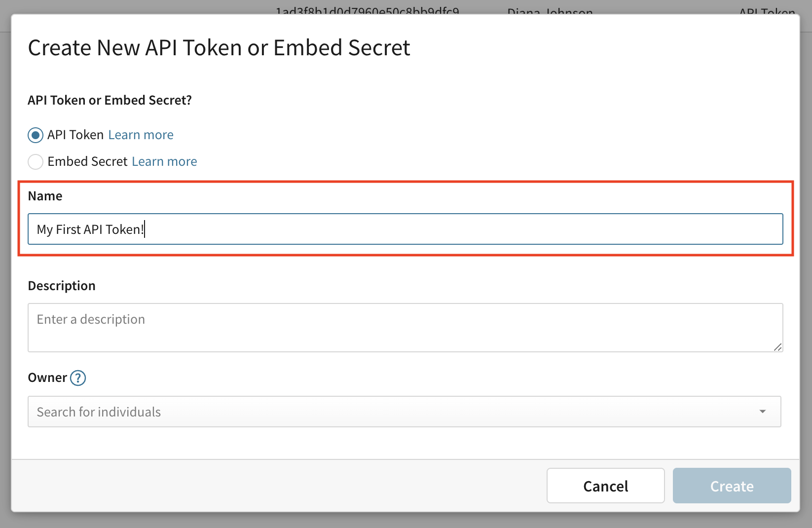Click the token hash in the background row

[x=367, y=11]
